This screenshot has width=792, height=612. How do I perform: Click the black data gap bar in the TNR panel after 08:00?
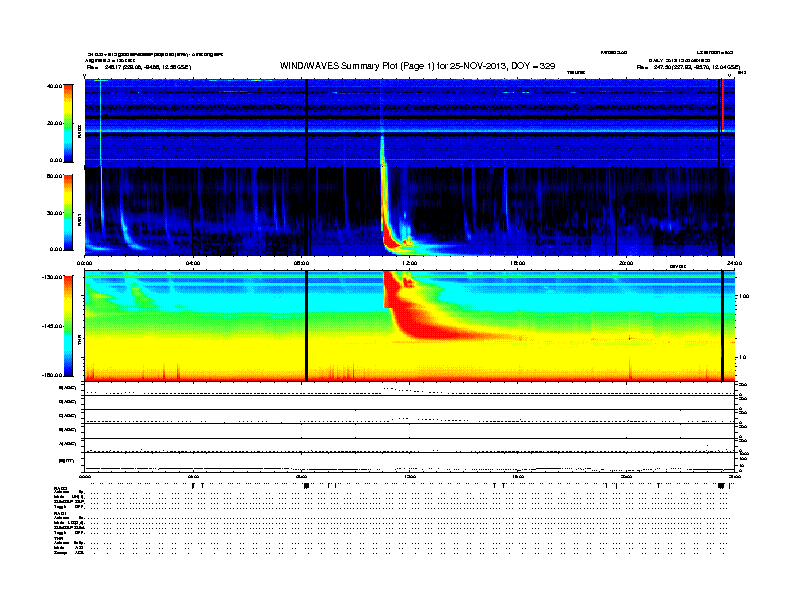[x=306, y=326]
